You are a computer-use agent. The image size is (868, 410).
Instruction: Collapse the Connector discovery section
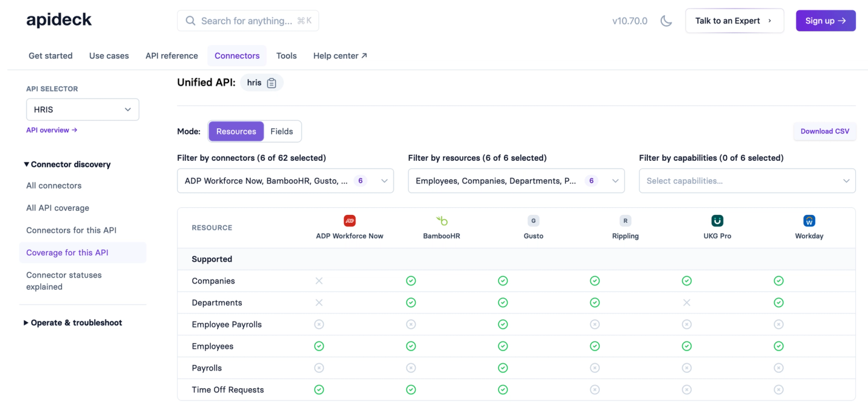(67, 164)
